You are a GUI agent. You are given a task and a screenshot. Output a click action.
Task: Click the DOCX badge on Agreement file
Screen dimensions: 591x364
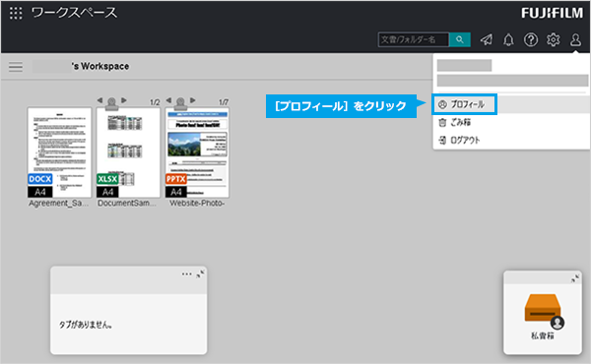click(x=40, y=179)
